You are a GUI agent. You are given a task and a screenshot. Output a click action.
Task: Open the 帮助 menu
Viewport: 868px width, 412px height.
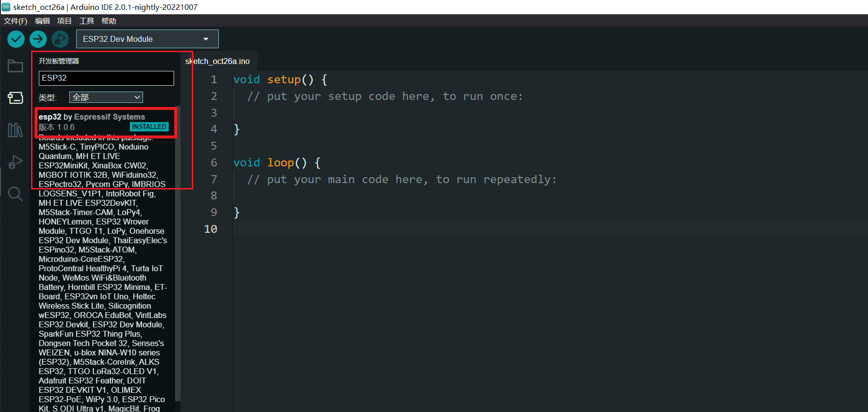[x=109, y=21]
